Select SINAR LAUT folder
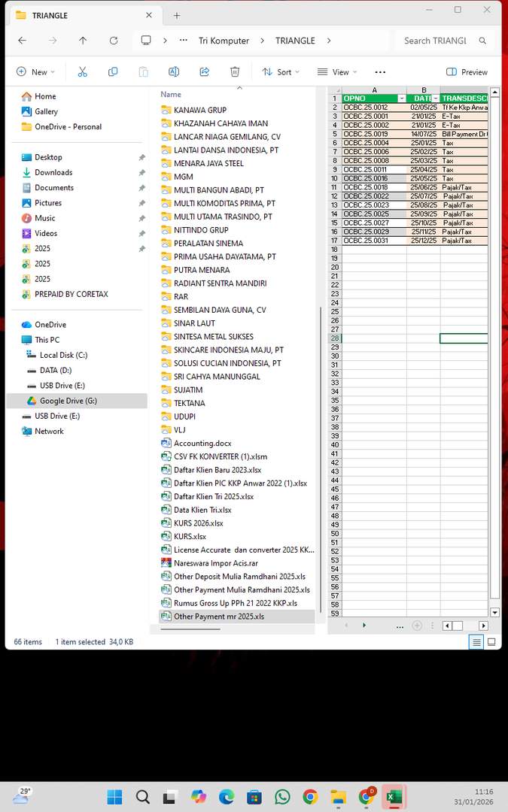 pos(194,323)
